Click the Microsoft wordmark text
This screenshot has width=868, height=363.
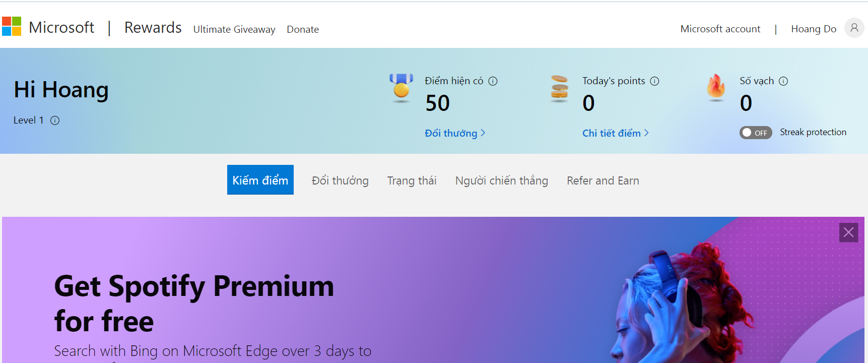tap(61, 27)
